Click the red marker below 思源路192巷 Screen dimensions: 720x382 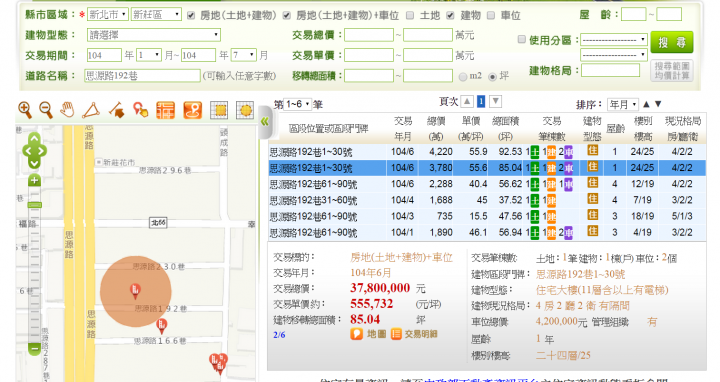coord(162,325)
